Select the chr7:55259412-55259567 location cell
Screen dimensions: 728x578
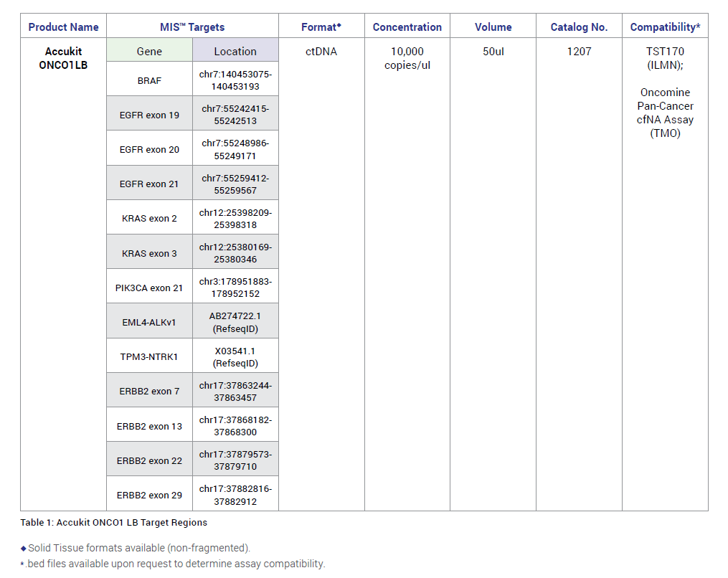pos(235,183)
